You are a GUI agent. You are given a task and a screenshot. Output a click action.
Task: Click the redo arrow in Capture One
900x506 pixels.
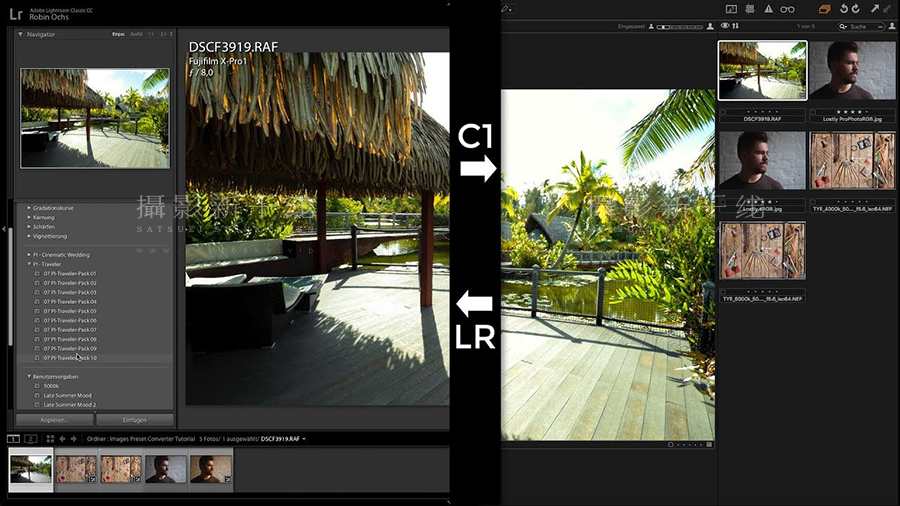click(856, 9)
